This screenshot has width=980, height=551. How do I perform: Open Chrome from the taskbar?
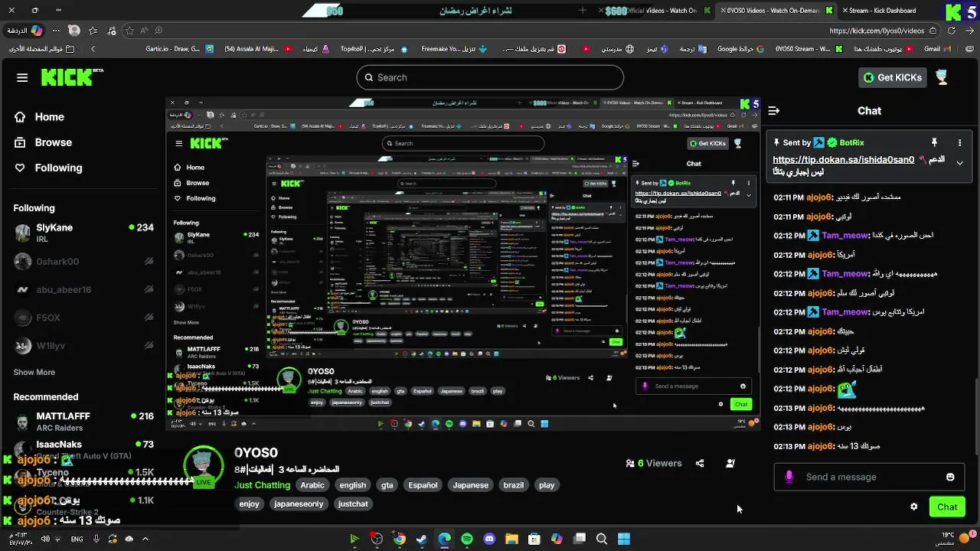click(x=400, y=539)
